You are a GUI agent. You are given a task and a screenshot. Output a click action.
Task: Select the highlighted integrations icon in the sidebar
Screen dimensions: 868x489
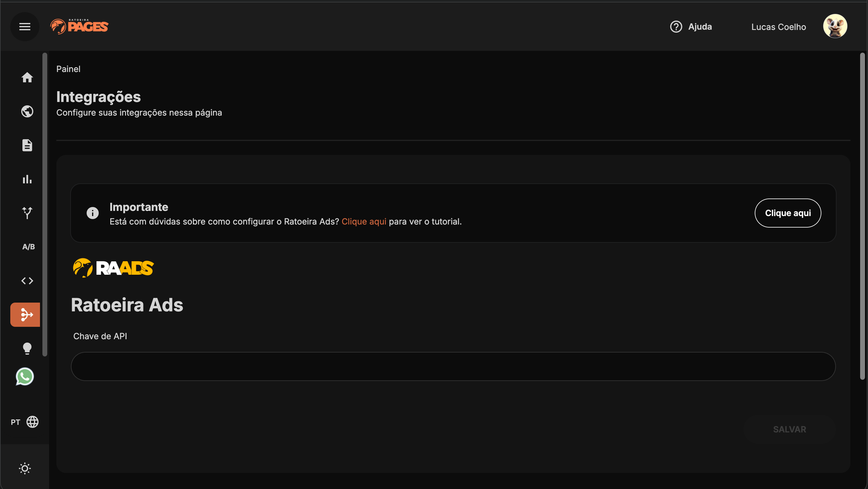coord(25,314)
